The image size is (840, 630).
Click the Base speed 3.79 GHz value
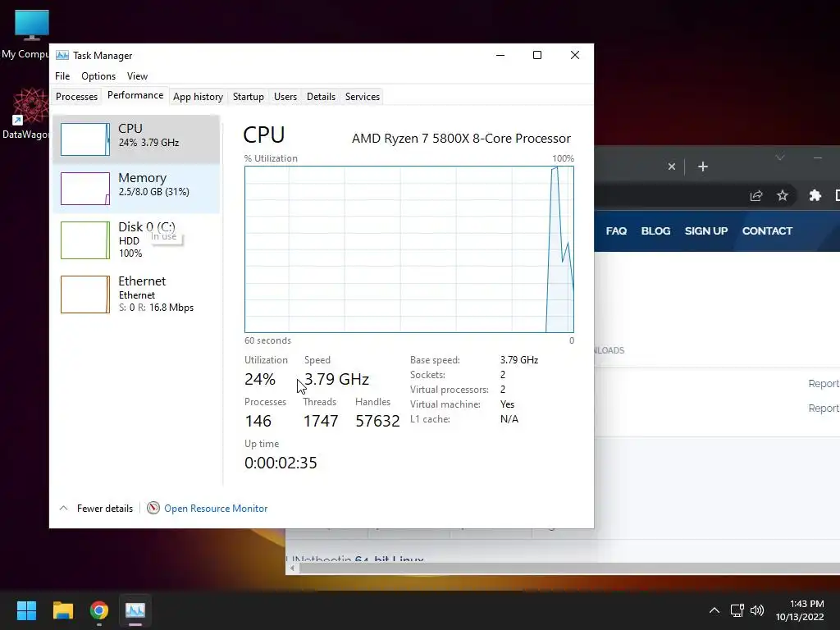point(519,360)
